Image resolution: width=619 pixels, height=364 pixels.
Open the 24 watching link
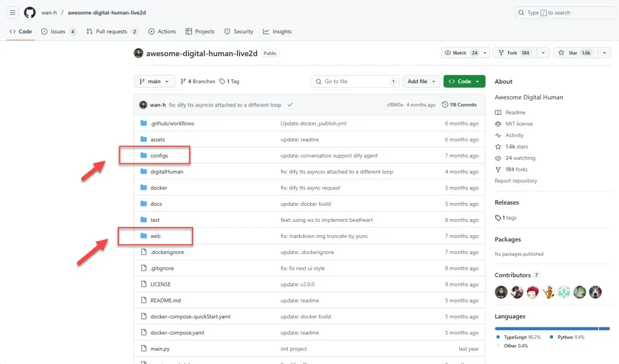pyautogui.click(x=515, y=158)
